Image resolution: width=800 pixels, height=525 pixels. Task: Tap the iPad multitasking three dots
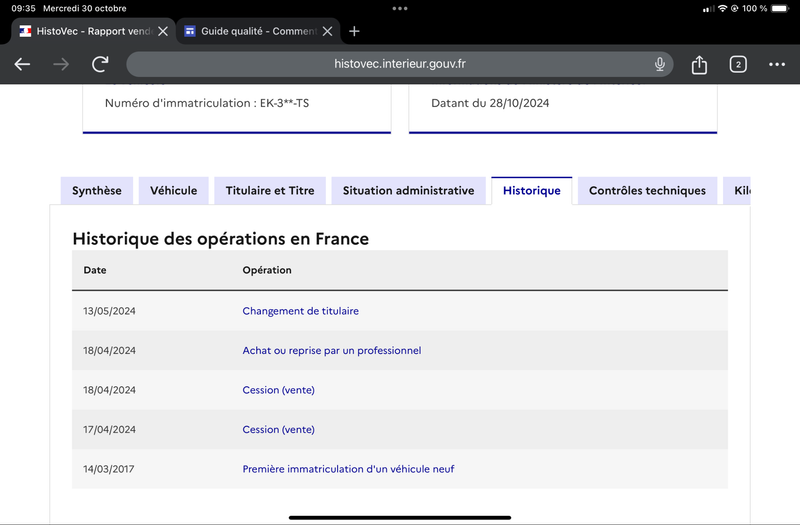click(x=400, y=8)
